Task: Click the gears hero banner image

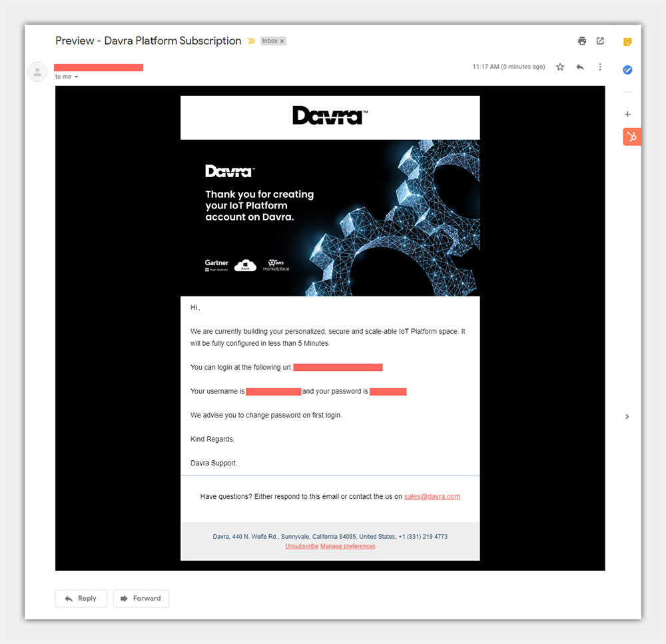Action: click(x=330, y=218)
